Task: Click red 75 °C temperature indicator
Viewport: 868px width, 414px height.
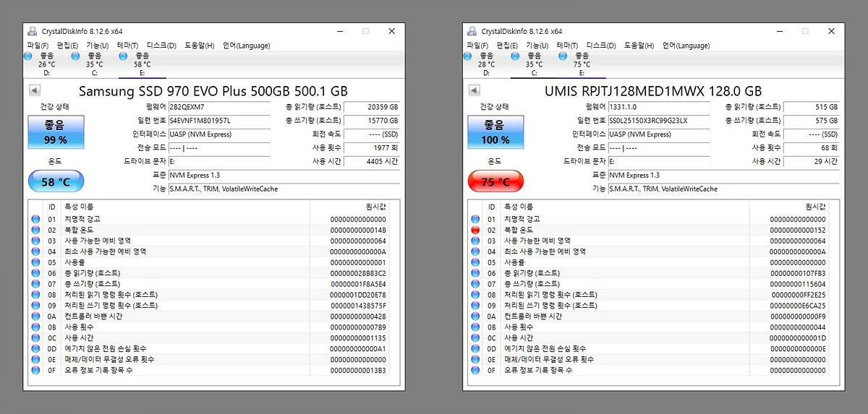Action: click(x=495, y=182)
